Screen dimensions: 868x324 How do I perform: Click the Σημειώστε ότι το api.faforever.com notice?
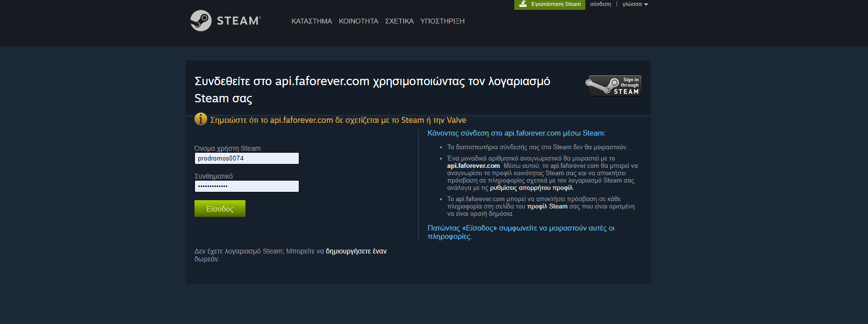tap(338, 120)
